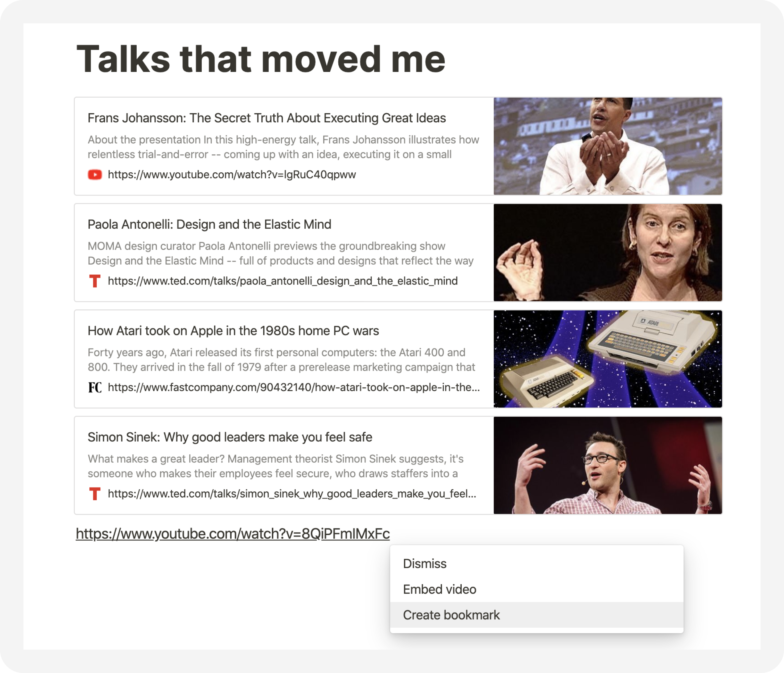Image resolution: width=784 pixels, height=673 pixels.
Task: Open the pasted YouTube link 8QiPFmIMxFc
Action: [x=233, y=534]
